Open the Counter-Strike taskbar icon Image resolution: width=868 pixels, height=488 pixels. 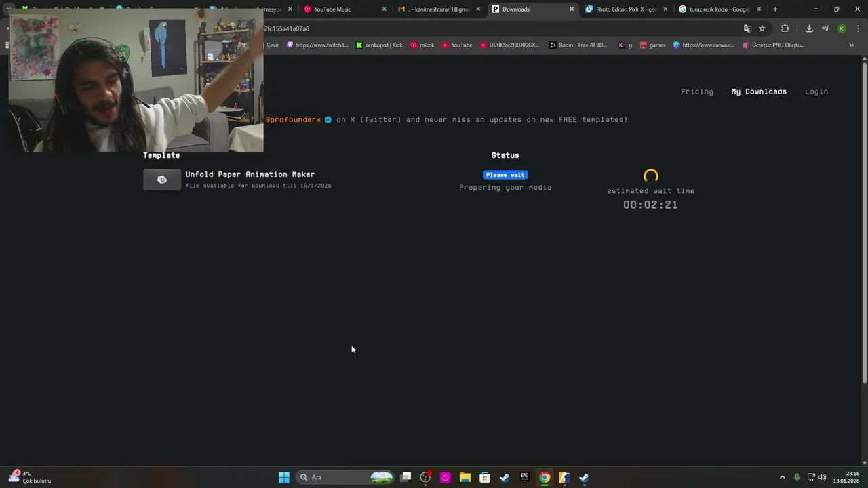pos(564,477)
